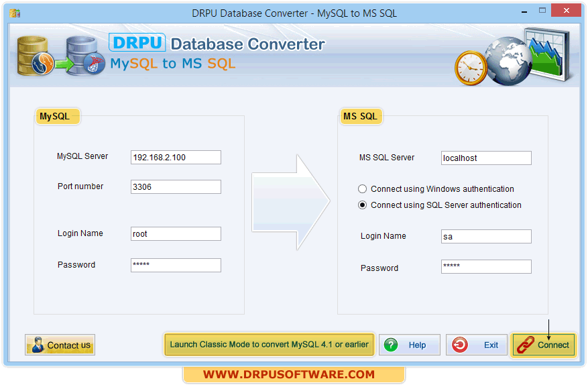The image size is (588, 385).
Task: Maximize the Database Converter window
Action: [542, 11]
